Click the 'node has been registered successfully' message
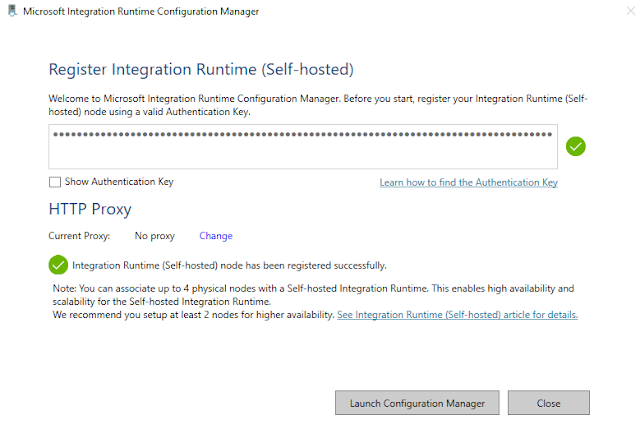The image size is (640, 443). click(x=229, y=265)
